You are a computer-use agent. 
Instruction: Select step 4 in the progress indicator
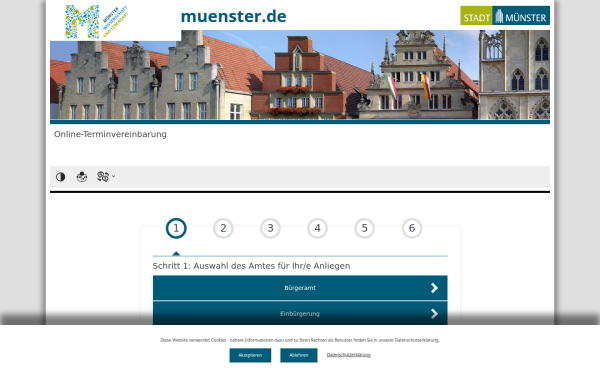(317, 228)
